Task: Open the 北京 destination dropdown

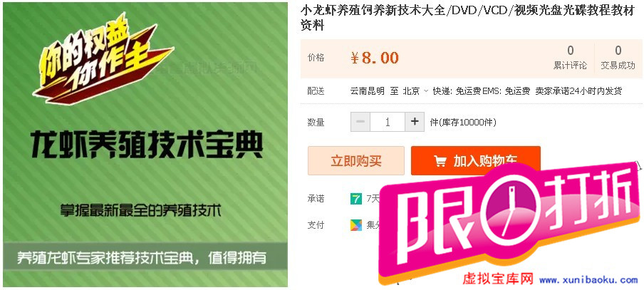Action: pyautogui.click(x=415, y=91)
